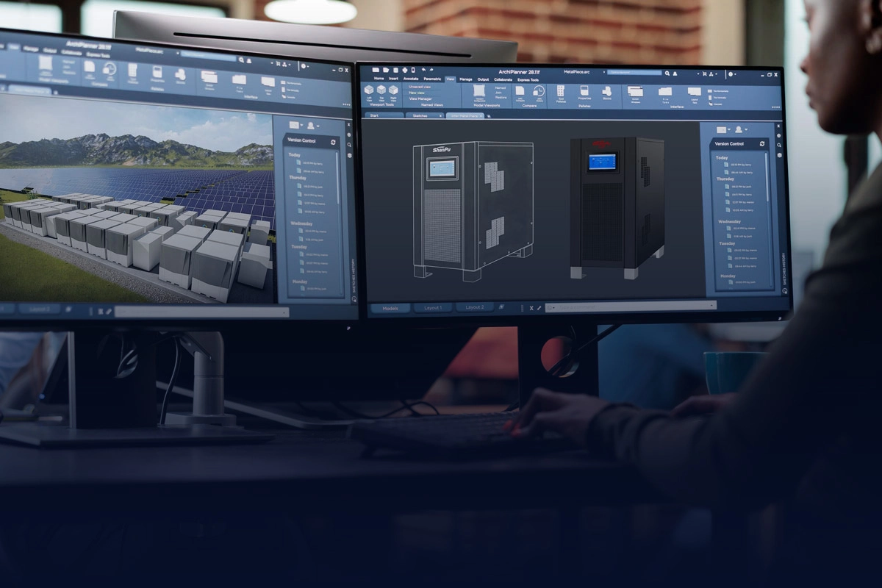Image resolution: width=882 pixels, height=588 pixels.
Task: Click Cascade windows on right monitor
Action: point(715,104)
